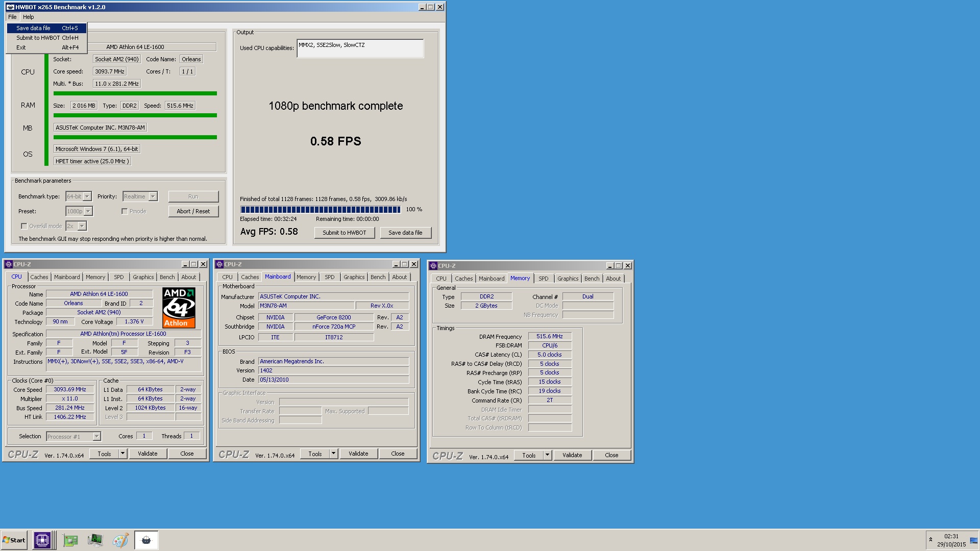Click Close button in first CPU-Z window
The image size is (980, 551).
(187, 454)
